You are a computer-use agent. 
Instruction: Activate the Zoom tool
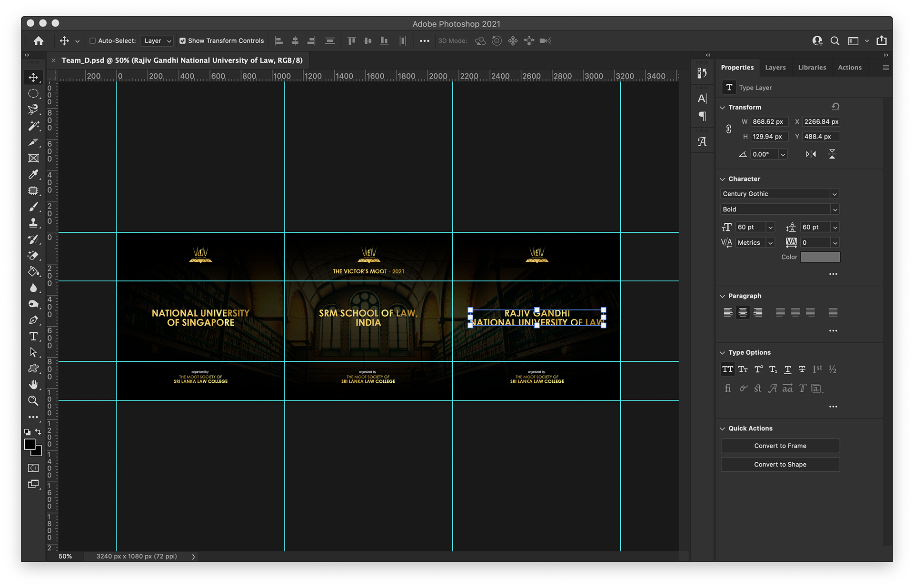(x=33, y=401)
